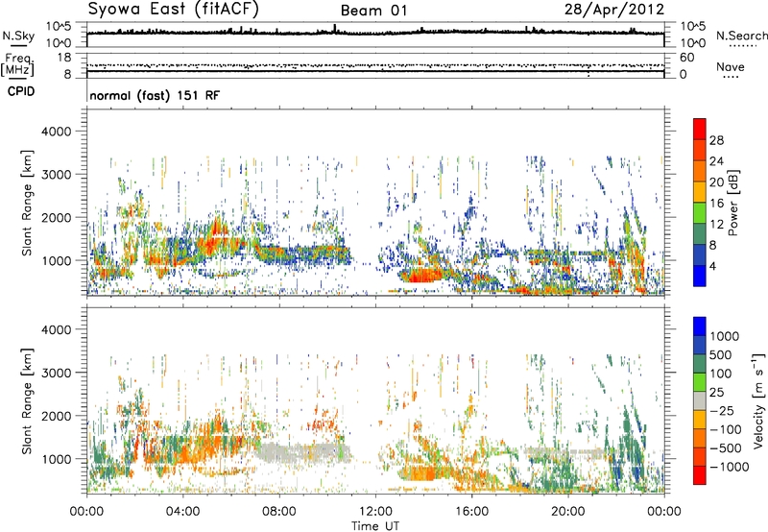Image resolution: width=768 pixels, height=532 pixels.
Task: Click the 'N.Sky' legend label
Action: point(18,36)
